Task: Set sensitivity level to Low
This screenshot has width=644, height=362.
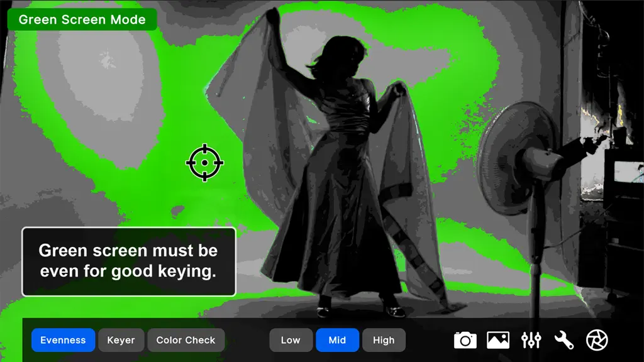Action: click(x=291, y=340)
